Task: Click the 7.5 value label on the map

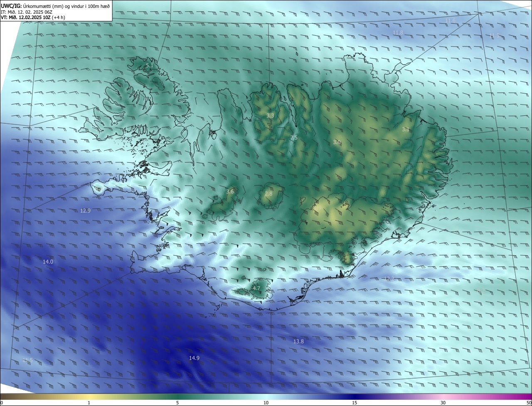Action: tap(294, 137)
